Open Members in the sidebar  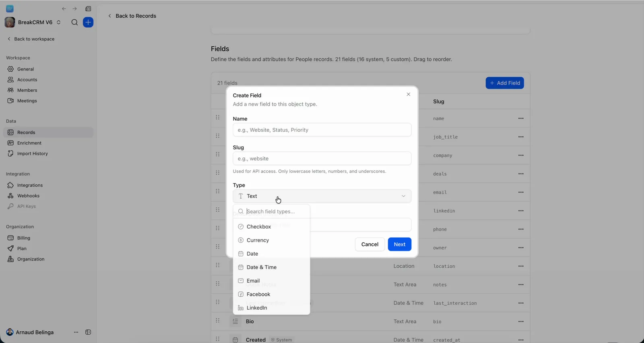48,90
